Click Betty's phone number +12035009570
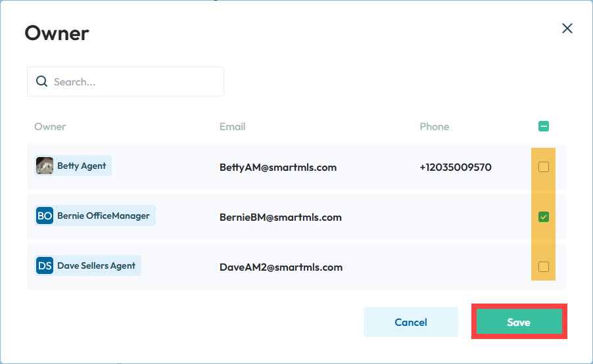The height and width of the screenshot is (364, 593). (455, 167)
